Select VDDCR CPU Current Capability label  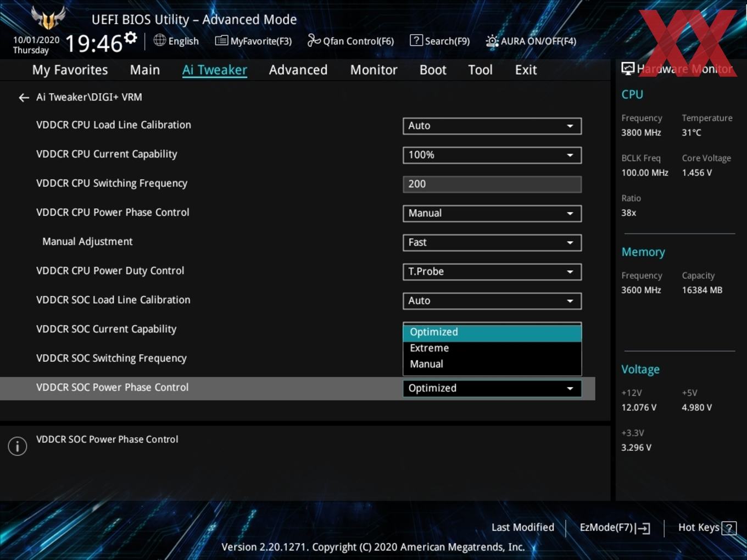[x=107, y=154]
